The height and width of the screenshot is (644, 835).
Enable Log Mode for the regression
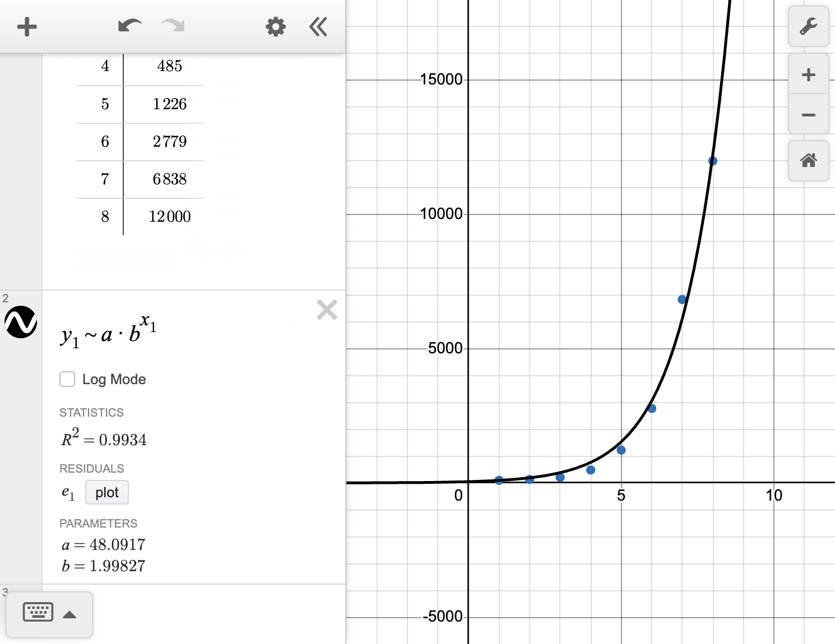[67, 379]
